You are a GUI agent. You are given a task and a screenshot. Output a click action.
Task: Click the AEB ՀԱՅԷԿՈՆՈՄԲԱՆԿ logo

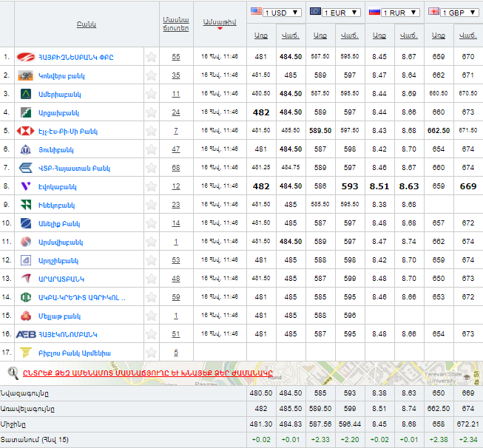coord(26,334)
